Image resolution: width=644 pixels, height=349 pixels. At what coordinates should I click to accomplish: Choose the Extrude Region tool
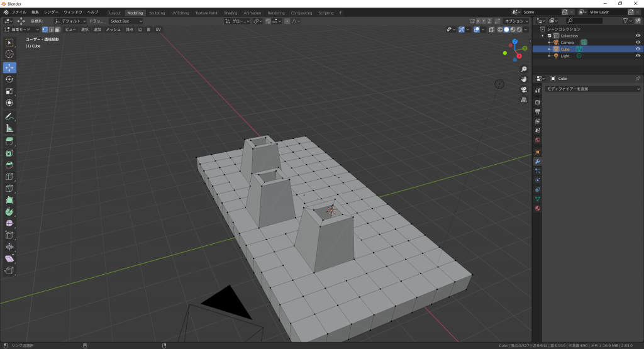coord(9,141)
